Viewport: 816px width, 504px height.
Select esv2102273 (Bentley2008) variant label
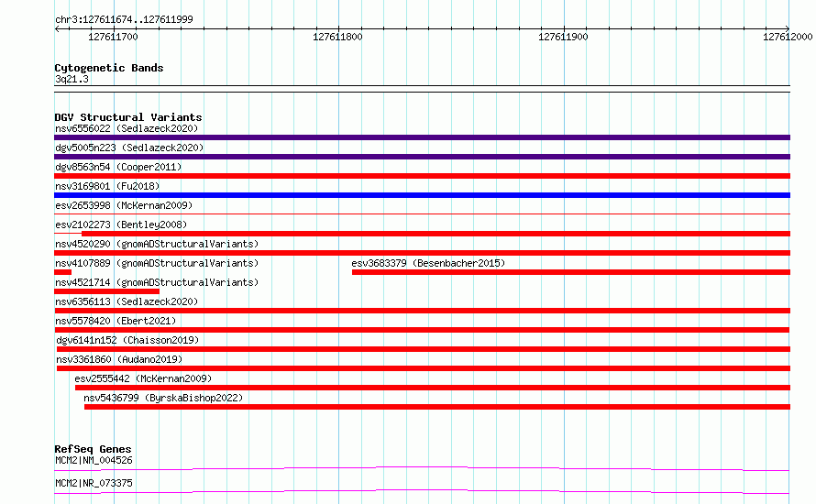121,225
